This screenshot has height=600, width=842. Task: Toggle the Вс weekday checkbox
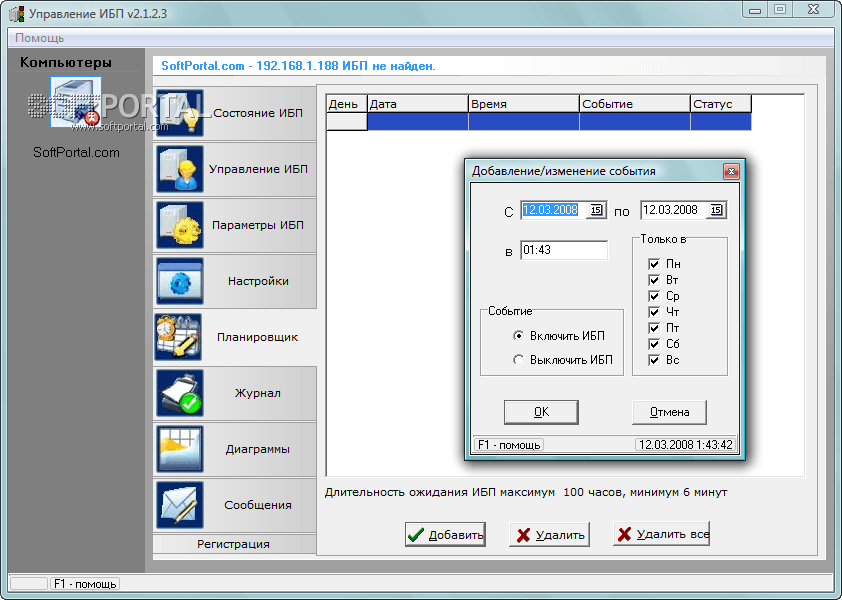[654, 360]
